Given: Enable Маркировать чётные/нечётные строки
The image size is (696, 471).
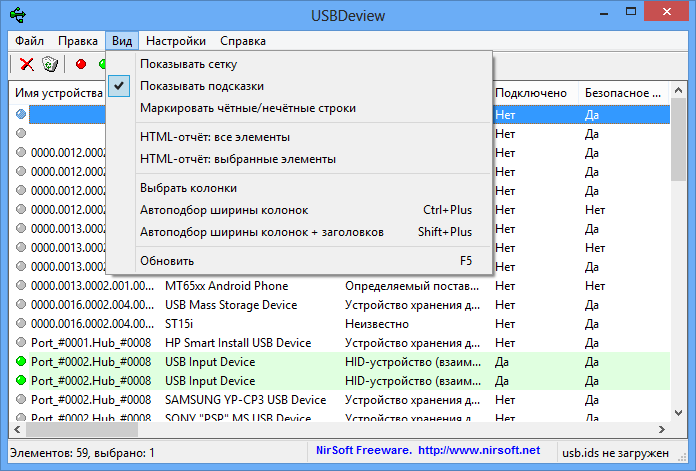Looking at the screenshot, I should point(299,108).
